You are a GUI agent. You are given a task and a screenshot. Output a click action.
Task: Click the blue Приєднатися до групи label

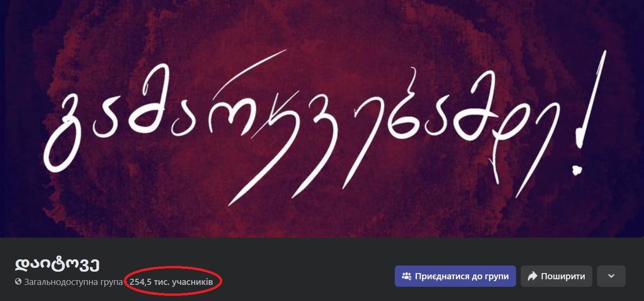pos(462,276)
